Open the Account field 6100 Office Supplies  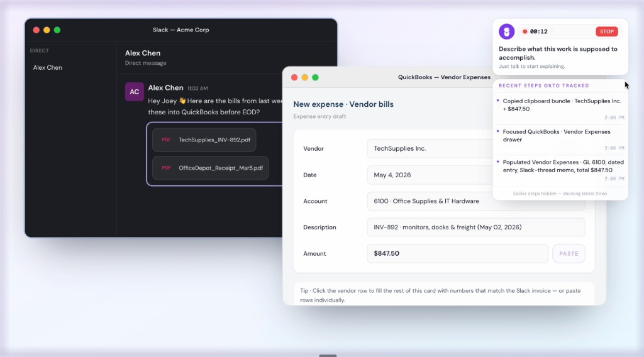(475, 201)
